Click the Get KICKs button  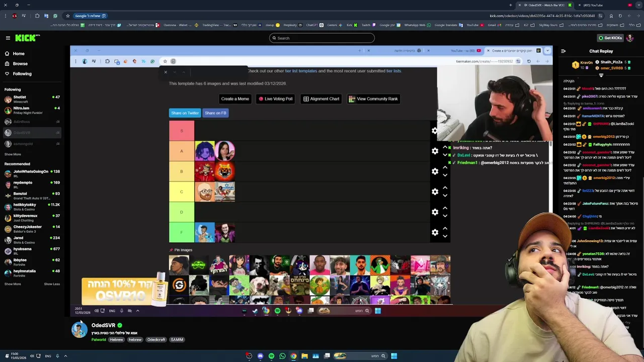tap(610, 38)
